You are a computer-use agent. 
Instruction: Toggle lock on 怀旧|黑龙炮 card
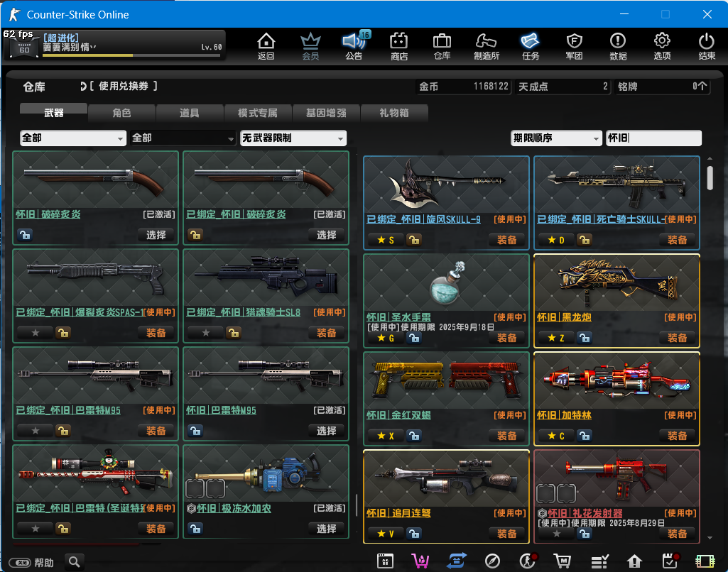pyautogui.click(x=585, y=338)
